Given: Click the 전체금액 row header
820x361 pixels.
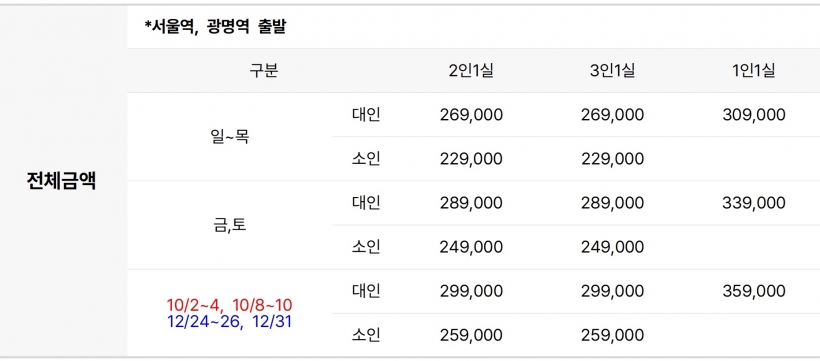Looking at the screenshot, I should coord(61,182).
